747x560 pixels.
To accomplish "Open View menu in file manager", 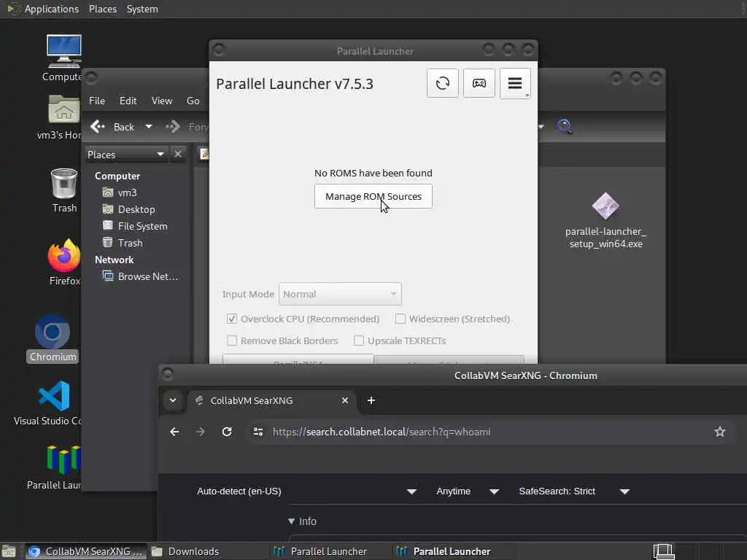I will click(161, 101).
